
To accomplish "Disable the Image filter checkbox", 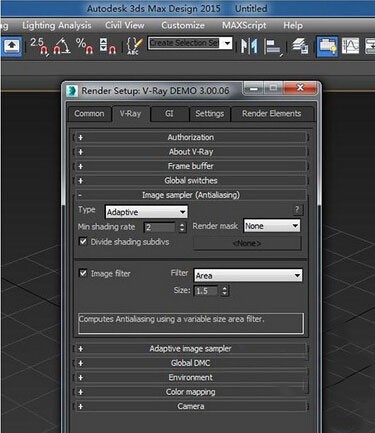I will (83, 273).
